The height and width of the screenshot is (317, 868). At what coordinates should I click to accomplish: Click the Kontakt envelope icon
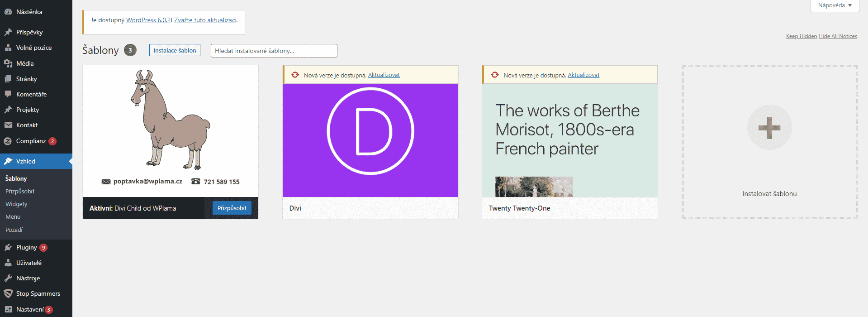coord(8,125)
